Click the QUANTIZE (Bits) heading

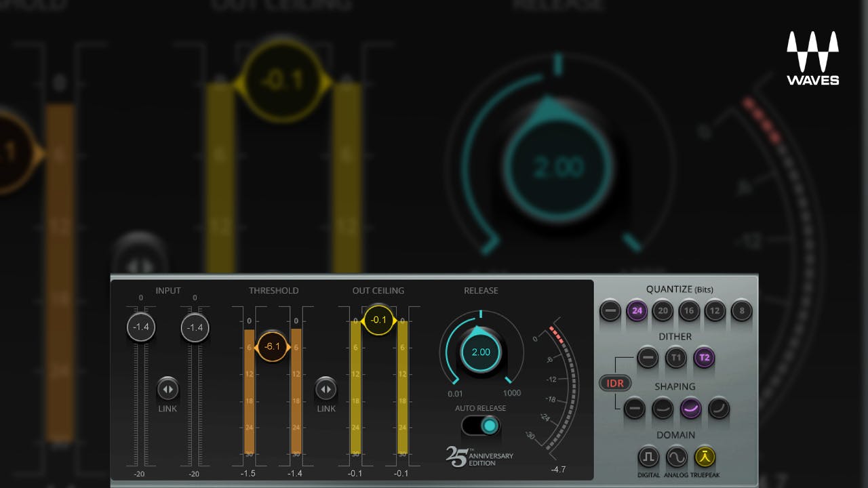click(679, 289)
